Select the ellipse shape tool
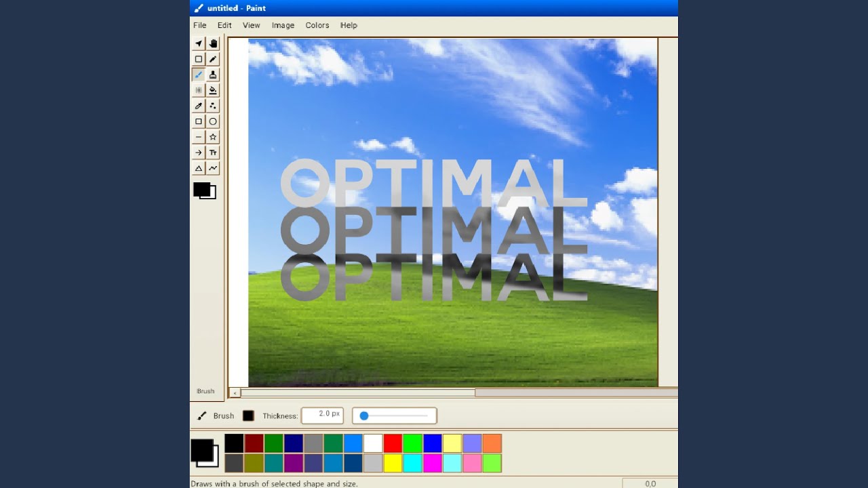The height and width of the screenshot is (488, 868). 213,121
